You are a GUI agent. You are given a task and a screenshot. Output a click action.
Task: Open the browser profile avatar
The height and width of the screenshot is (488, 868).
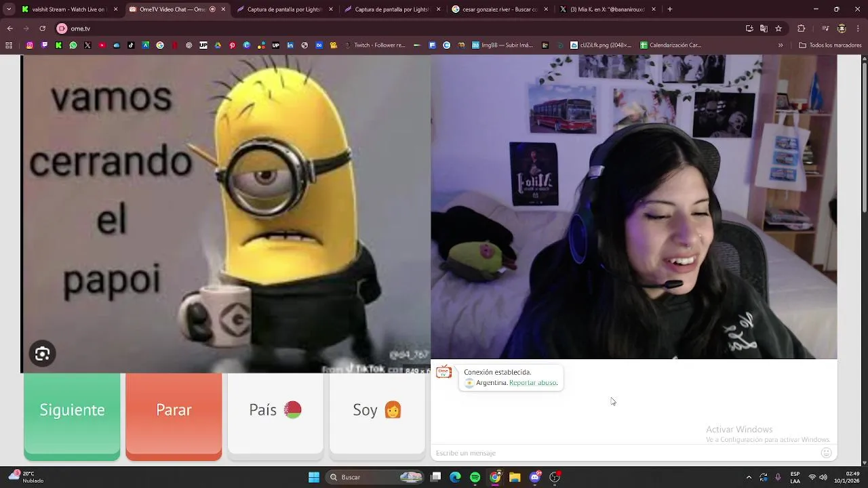(x=842, y=28)
